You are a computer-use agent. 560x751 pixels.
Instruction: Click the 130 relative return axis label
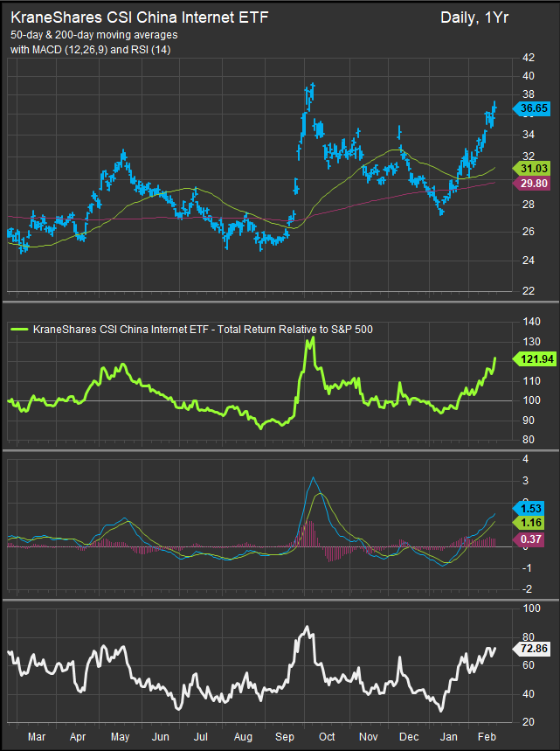tap(531, 342)
